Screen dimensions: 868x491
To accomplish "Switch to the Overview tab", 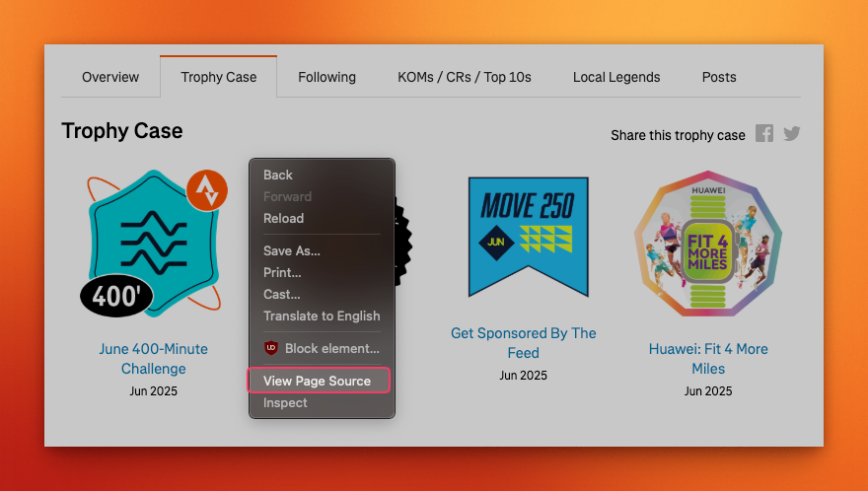I will click(110, 77).
